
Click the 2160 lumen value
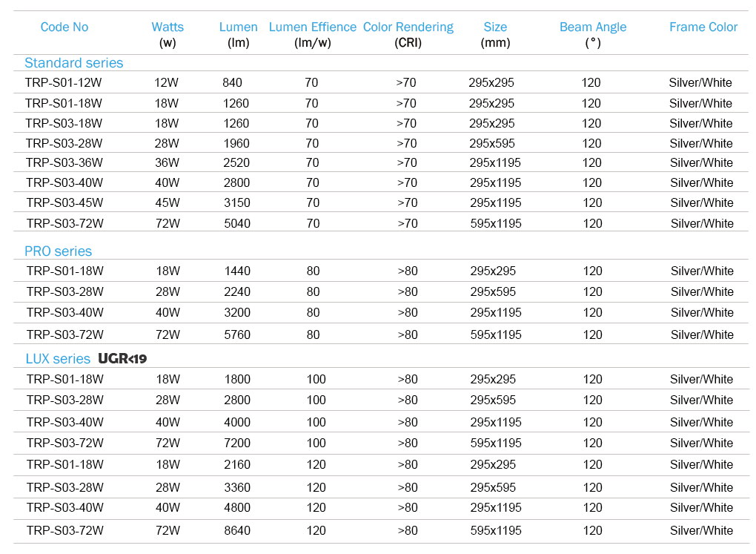(237, 464)
